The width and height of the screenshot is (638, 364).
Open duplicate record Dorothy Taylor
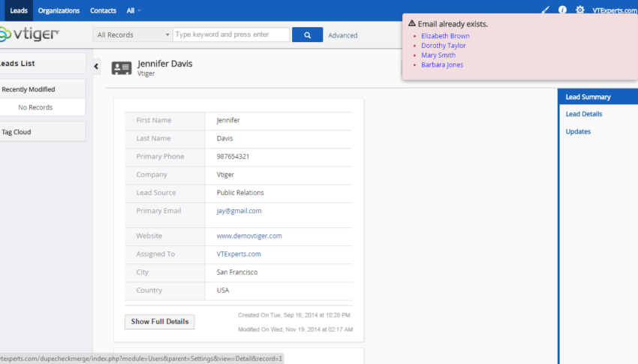(x=443, y=46)
